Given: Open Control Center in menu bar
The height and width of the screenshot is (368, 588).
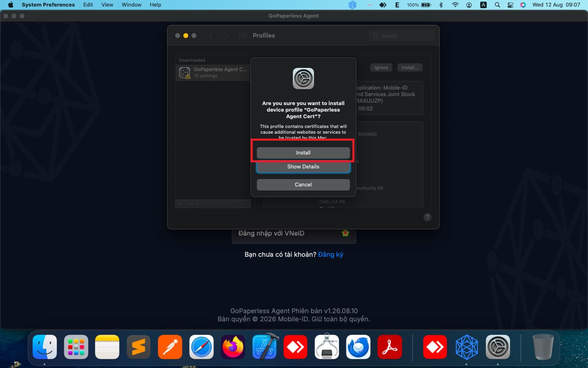Looking at the screenshot, I should 510,5.
